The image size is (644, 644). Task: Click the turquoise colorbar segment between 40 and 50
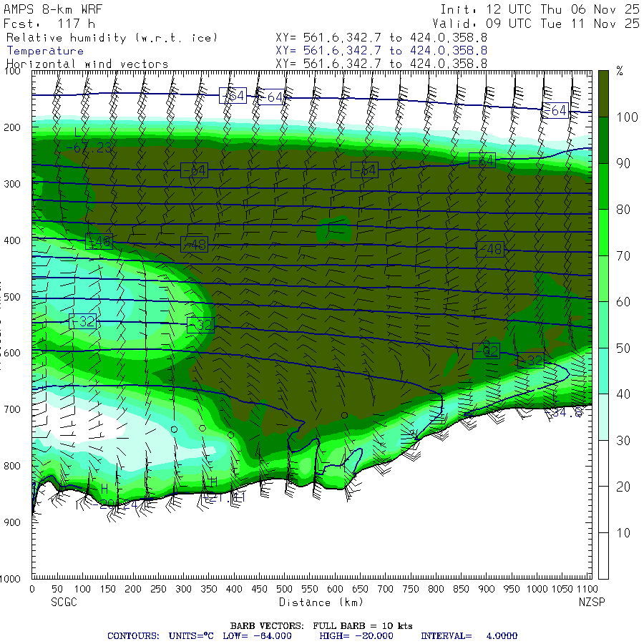(x=603, y=371)
